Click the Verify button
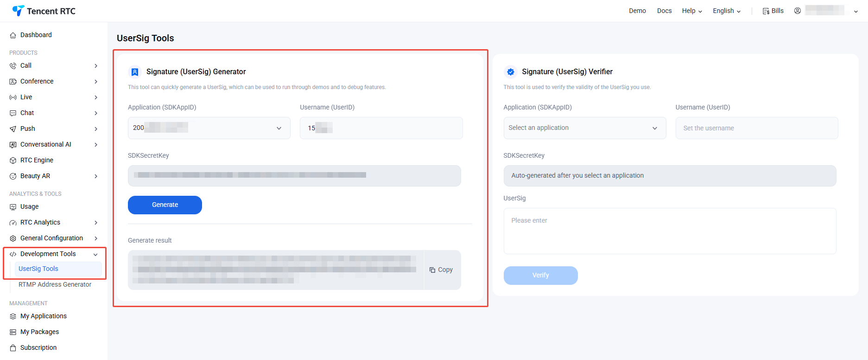The height and width of the screenshot is (360, 868). tap(540, 276)
